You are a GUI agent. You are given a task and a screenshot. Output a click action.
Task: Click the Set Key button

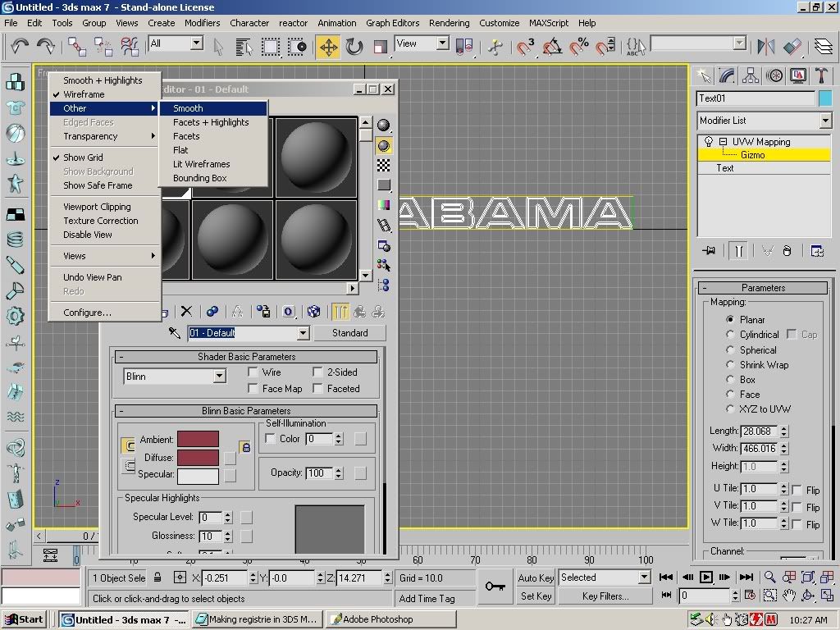click(x=536, y=596)
